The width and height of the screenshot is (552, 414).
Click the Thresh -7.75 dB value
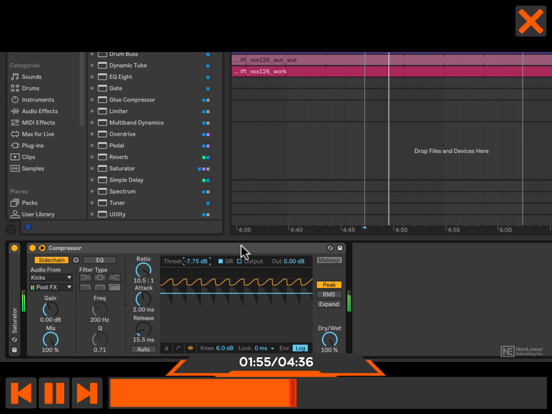197,262
